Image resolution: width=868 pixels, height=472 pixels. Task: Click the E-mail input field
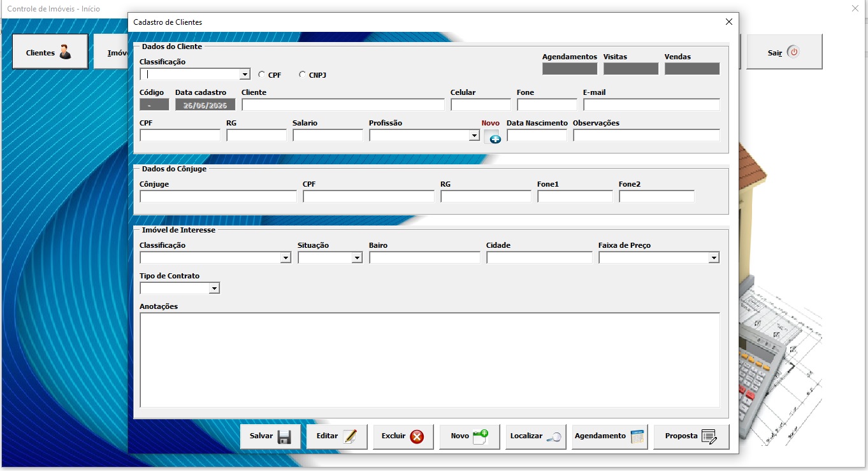click(x=651, y=104)
